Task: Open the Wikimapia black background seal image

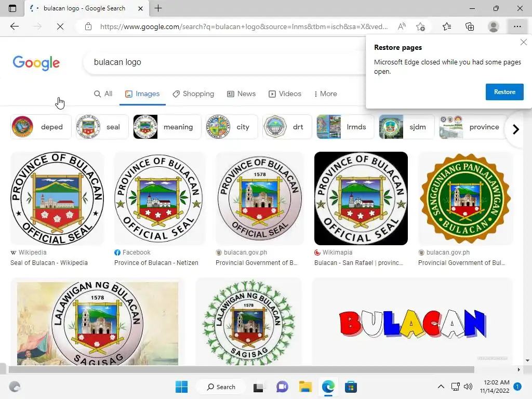Action: click(x=361, y=198)
